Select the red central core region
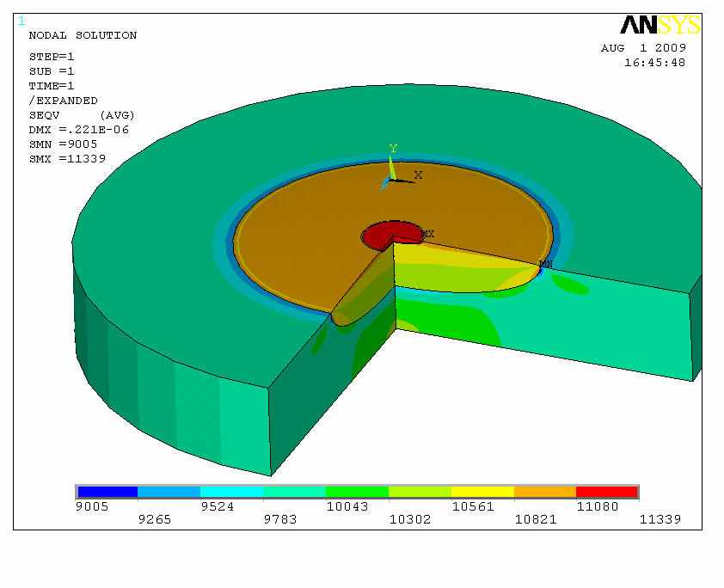Screen dimensions: 724x588 pyautogui.click(x=389, y=233)
